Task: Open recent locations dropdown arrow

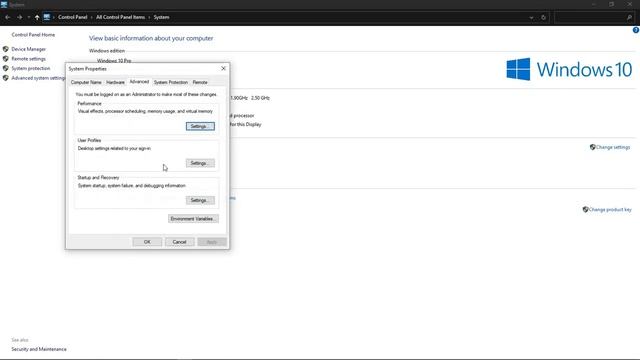Action: [x=29, y=17]
